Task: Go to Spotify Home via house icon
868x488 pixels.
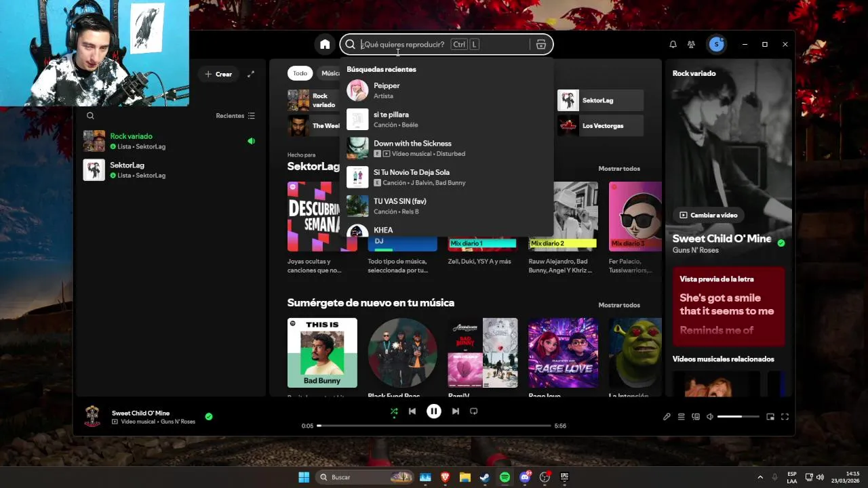Action: point(325,44)
